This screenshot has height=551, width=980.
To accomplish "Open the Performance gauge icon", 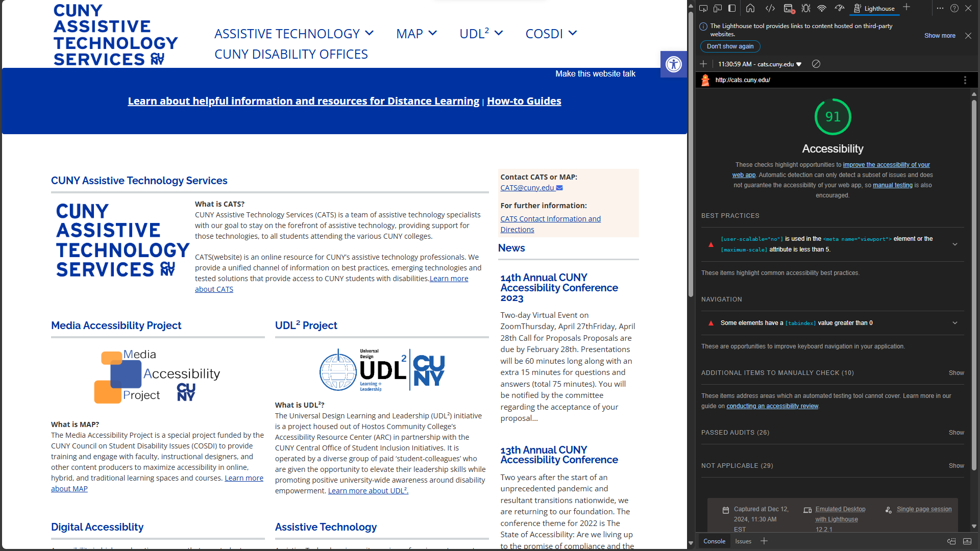I will [840, 8].
